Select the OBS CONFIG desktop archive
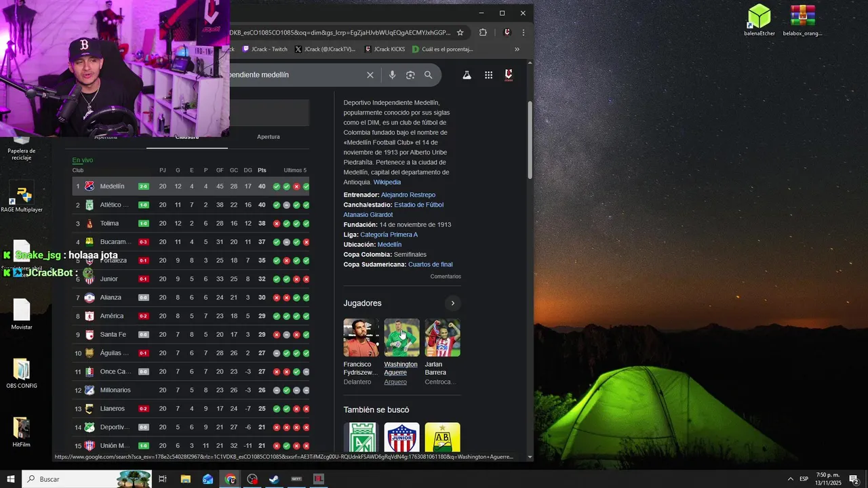Image resolution: width=868 pixels, height=488 pixels. (x=22, y=373)
